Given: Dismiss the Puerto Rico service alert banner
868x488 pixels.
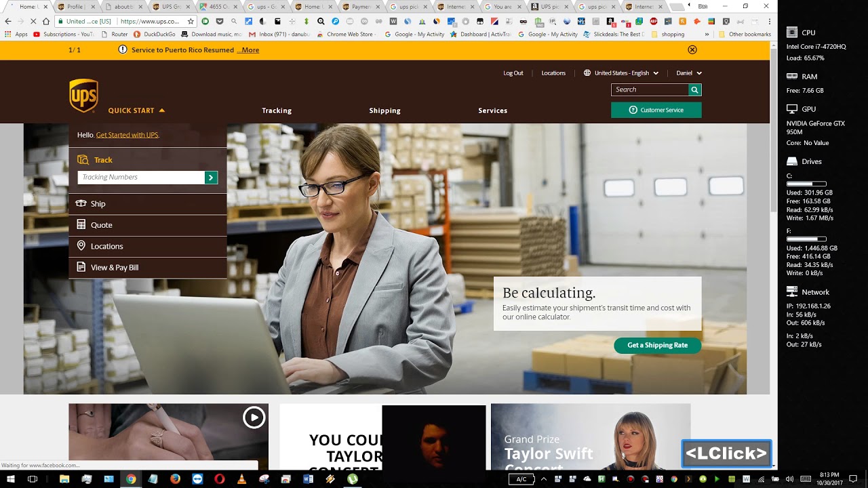Looking at the screenshot, I should point(692,49).
